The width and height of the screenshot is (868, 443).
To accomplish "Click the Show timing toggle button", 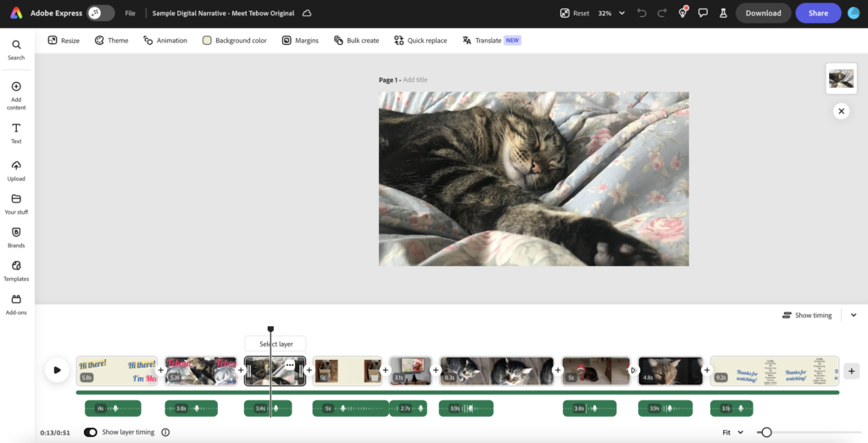I will tap(807, 315).
